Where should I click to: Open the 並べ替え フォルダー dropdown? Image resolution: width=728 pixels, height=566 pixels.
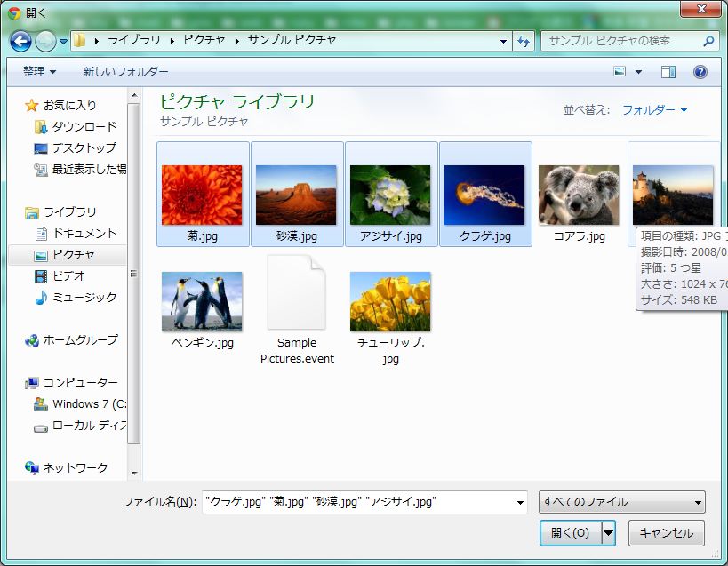[654, 110]
